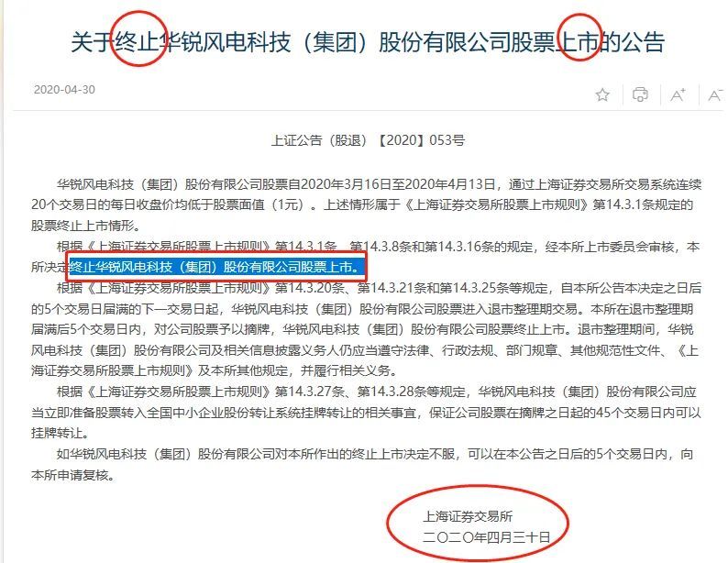Image resolution: width=728 pixels, height=563 pixels.
Task: Click the star favorite icon
Action: tap(602, 94)
